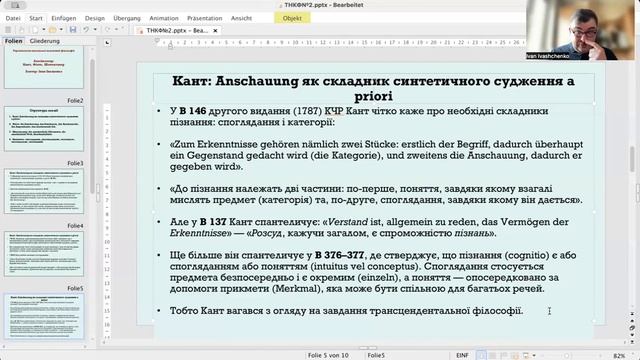Click the New document icon

coord(35,30)
